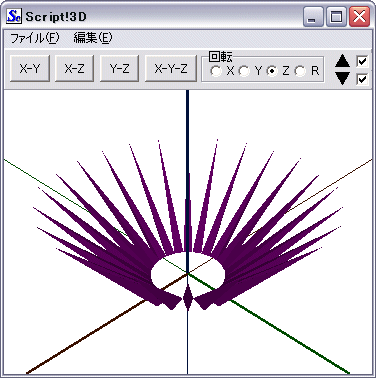376x378 pixels.
Task: Maximize the Script!3D window
Action: [336, 16]
